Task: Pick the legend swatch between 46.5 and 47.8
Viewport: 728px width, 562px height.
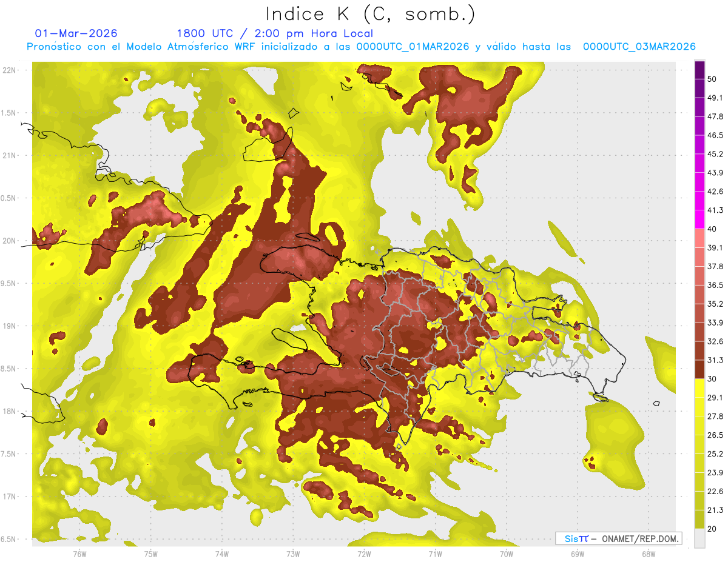Action: coord(700,126)
